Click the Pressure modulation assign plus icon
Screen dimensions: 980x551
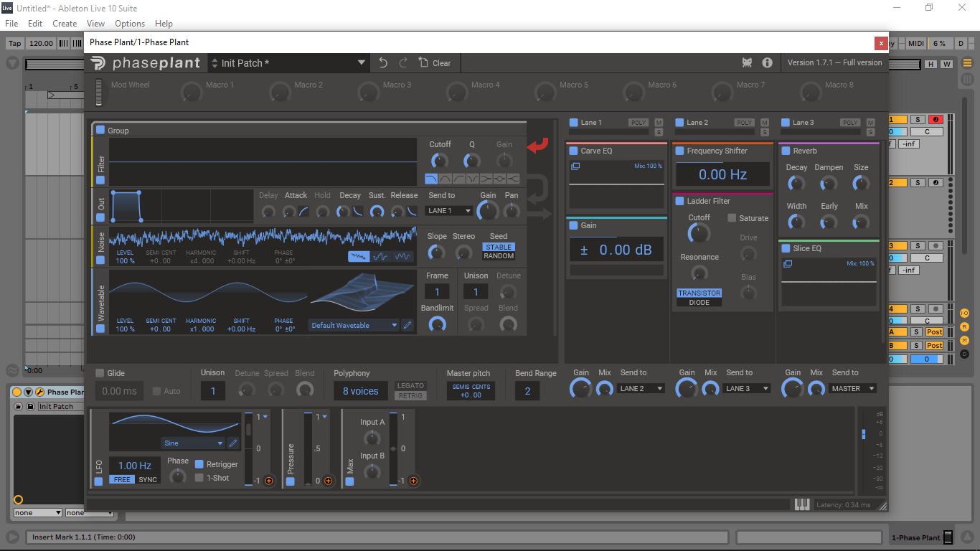click(x=328, y=481)
